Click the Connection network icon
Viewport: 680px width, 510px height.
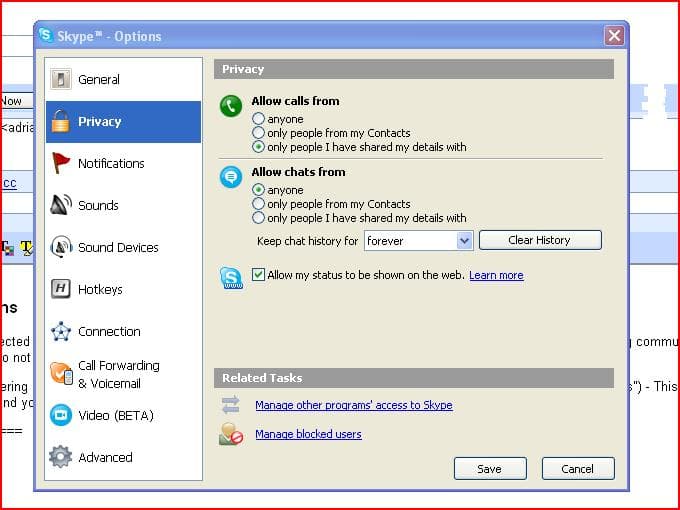pos(61,331)
